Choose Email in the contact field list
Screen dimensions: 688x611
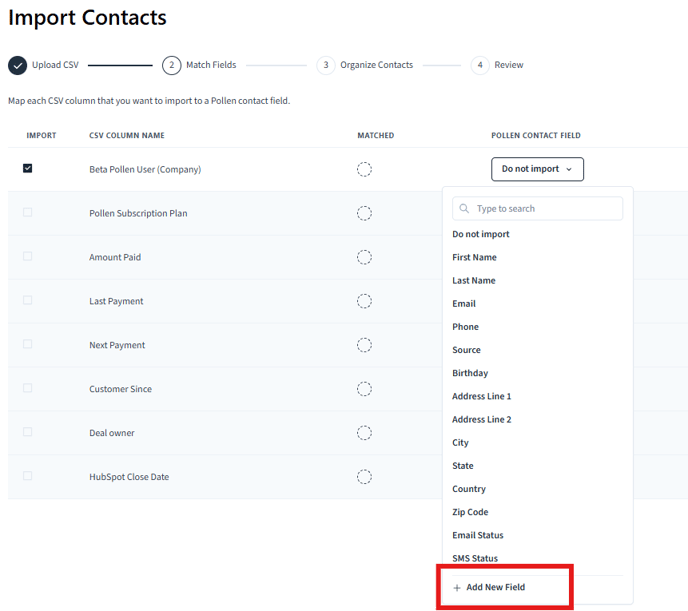click(x=464, y=304)
